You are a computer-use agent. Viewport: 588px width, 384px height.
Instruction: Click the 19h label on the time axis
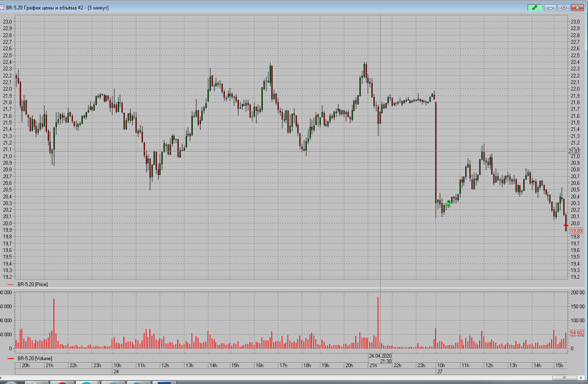pos(325,365)
